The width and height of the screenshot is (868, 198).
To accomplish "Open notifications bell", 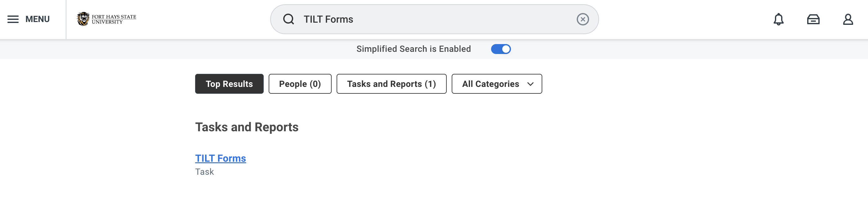I will click(x=778, y=19).
